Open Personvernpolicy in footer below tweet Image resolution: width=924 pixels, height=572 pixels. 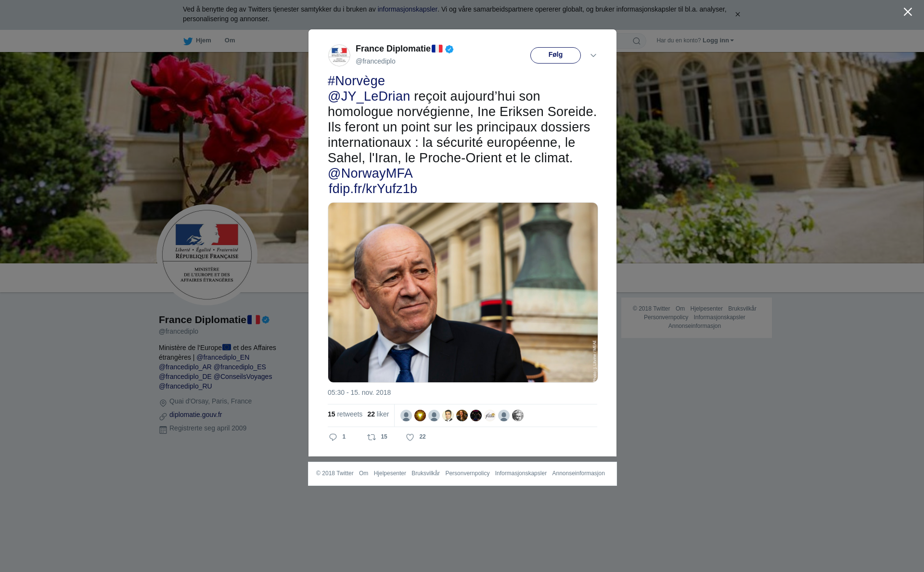467,474
